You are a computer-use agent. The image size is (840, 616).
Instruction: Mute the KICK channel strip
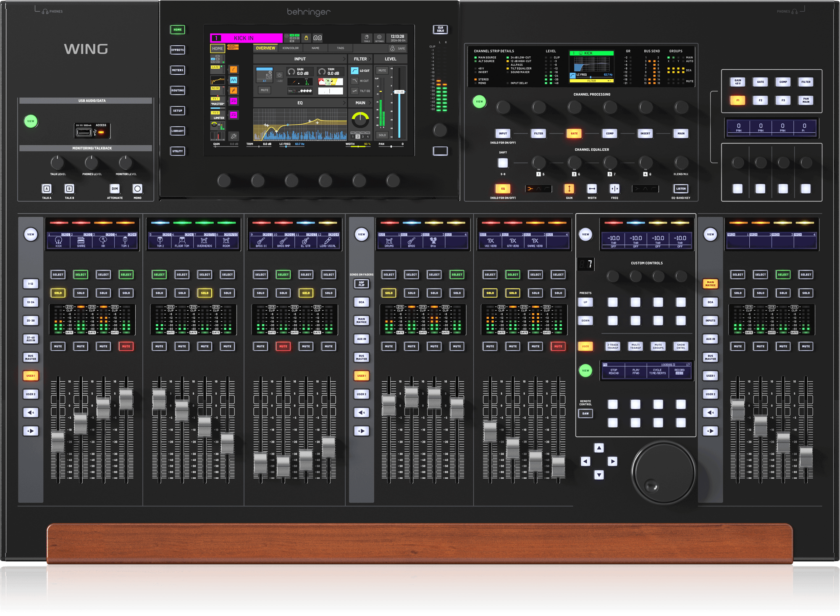(58, 346)
